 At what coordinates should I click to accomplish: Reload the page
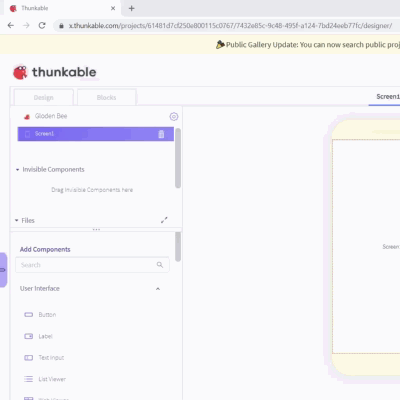[x=42, y=25]
